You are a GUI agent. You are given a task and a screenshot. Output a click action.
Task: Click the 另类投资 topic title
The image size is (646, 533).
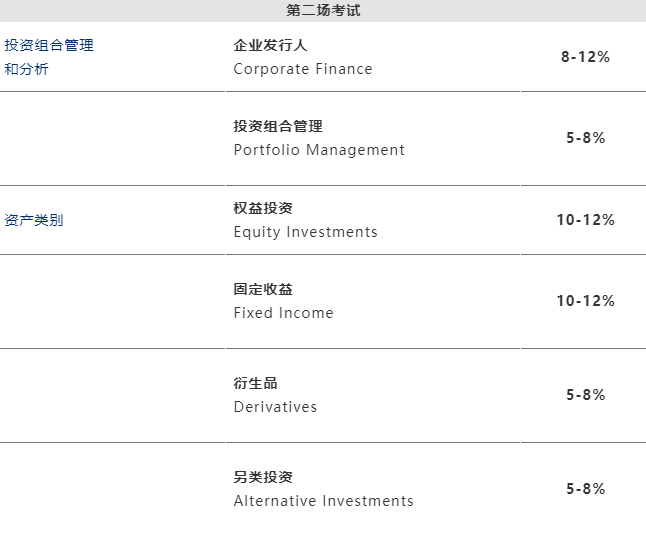(263, 477)
